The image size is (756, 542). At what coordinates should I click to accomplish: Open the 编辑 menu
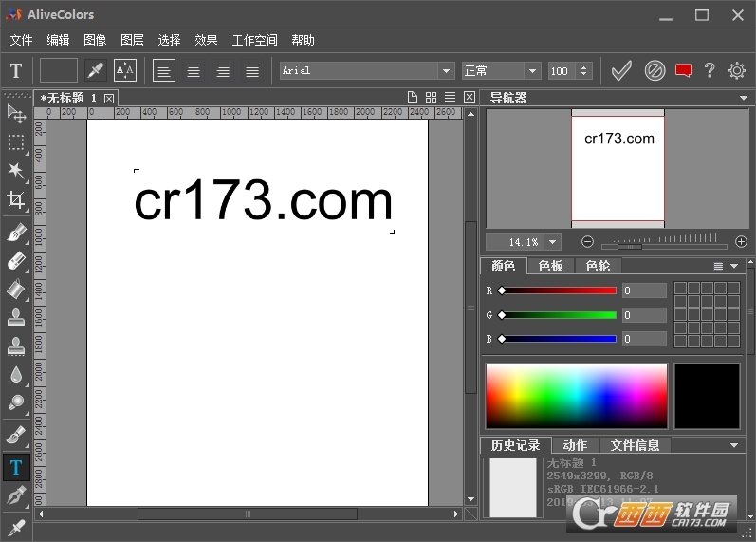tap(58, 40)
